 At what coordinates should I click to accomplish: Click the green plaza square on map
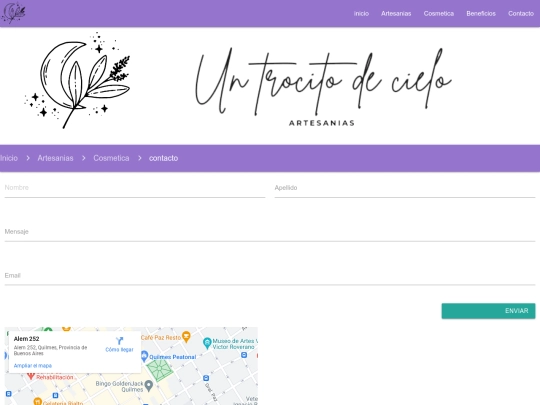click(159, 368)
